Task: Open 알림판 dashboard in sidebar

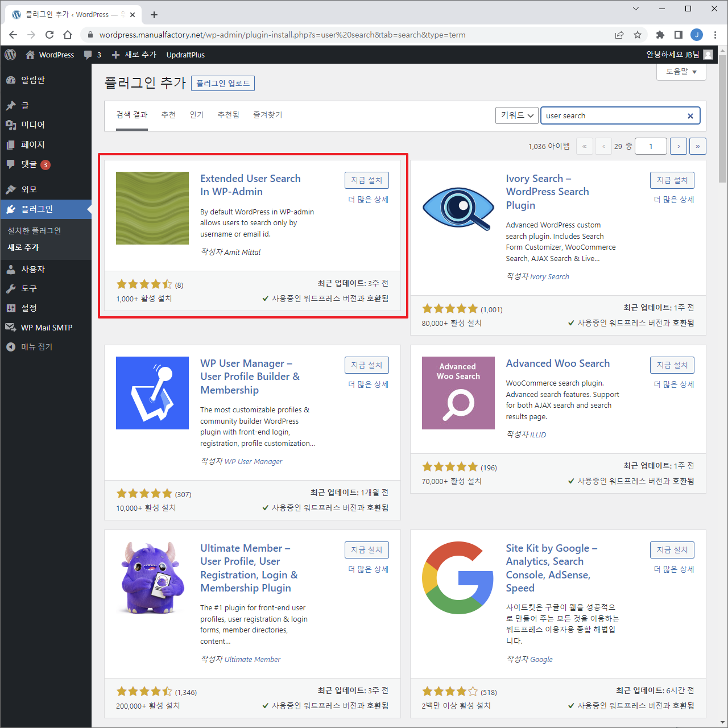Action: 45,80
